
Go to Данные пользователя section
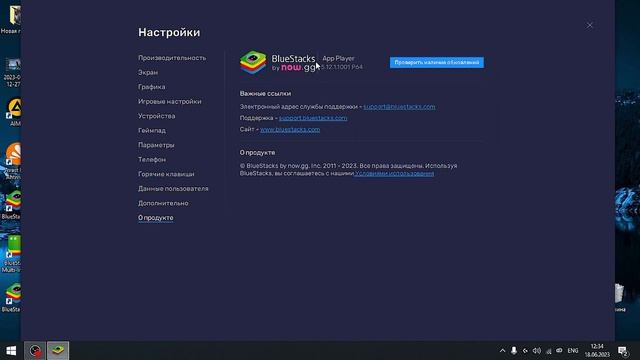173,189
